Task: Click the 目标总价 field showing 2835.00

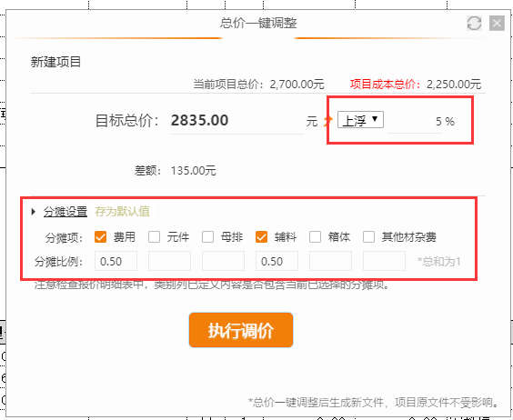Action: point(236,121)
